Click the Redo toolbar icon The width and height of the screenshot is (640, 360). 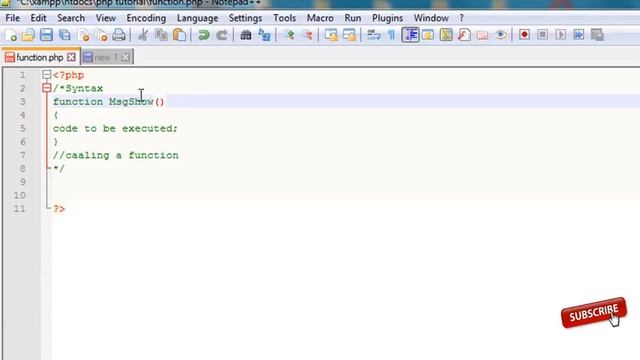coord(222,35)
